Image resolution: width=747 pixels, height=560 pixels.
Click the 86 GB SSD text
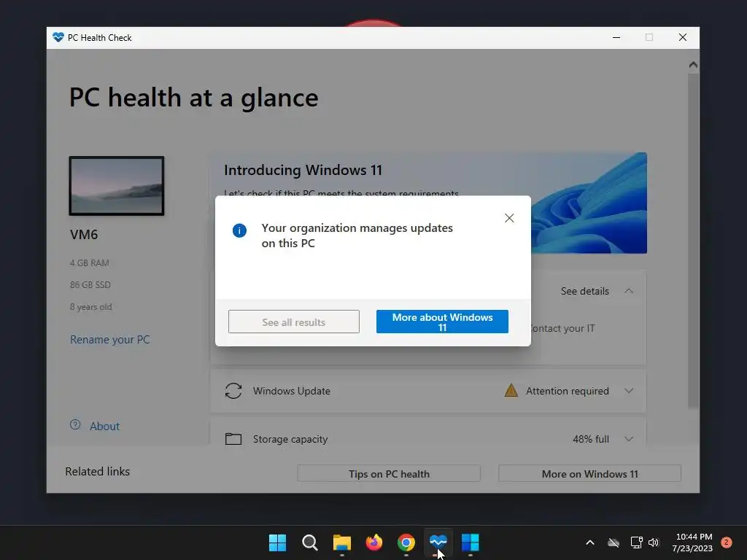coord(90,285)
